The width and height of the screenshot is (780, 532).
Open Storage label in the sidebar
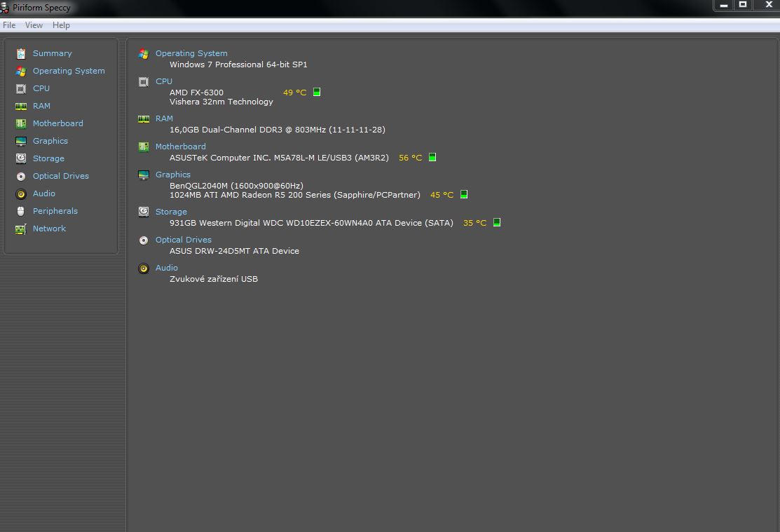pyautogui.click(x=48, y=158)
